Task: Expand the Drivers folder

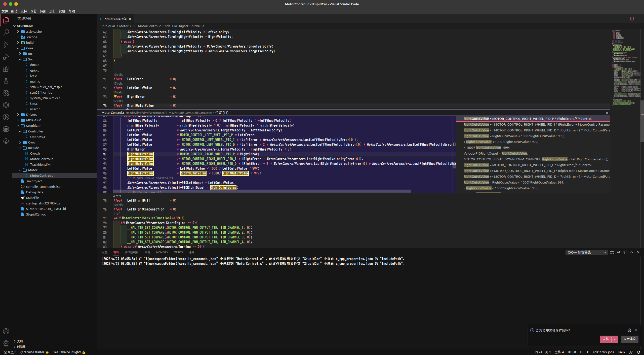Action: (x=31, y=115)
